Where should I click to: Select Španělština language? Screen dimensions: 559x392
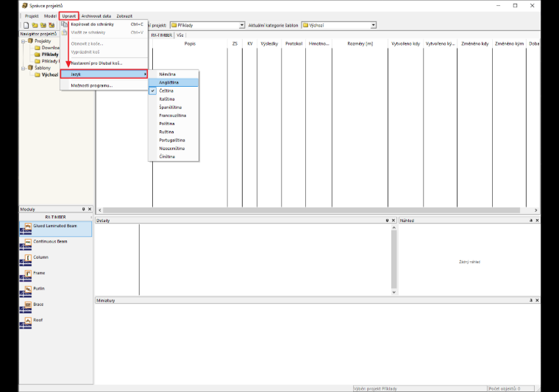(x=174, y=107)
